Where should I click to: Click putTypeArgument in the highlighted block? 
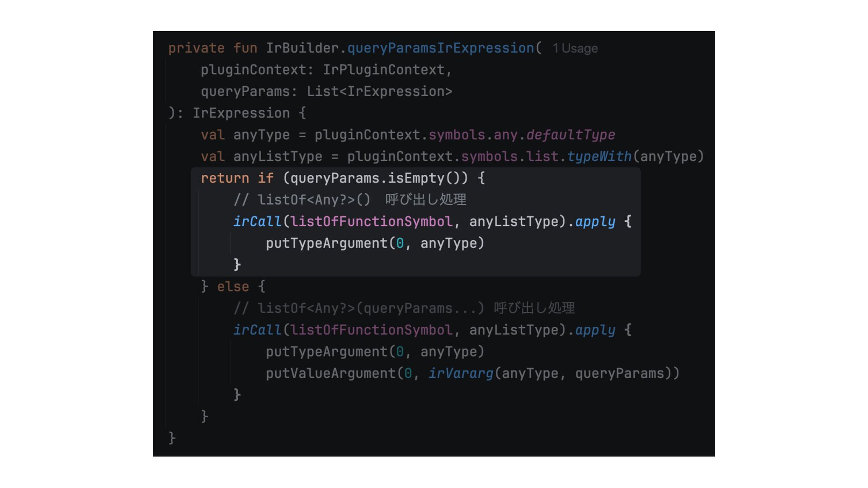point(326,243)
